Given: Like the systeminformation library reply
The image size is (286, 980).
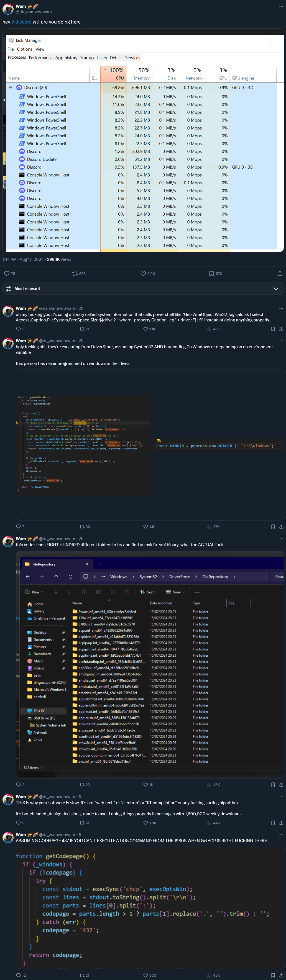Looking at the screenshot, I should [149, 329].
